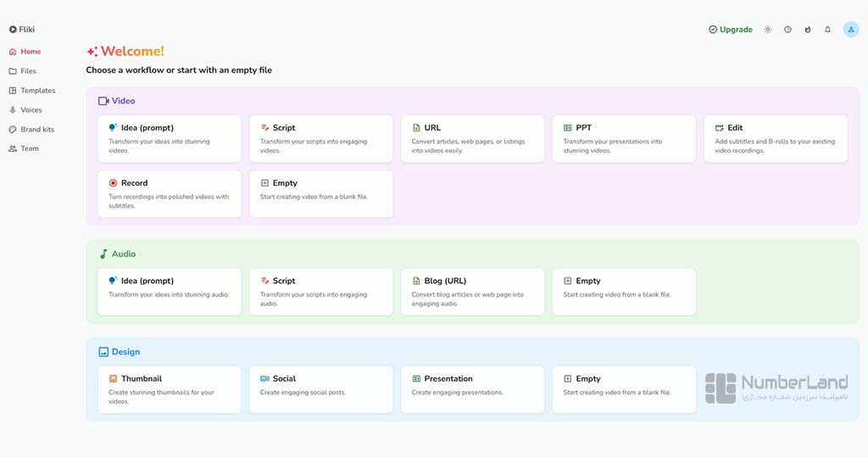The height and width of the screenshot is (457, 868).
Task: Open the user profile avatar menu
Action: pyautogui.click(x=850, y=30)
